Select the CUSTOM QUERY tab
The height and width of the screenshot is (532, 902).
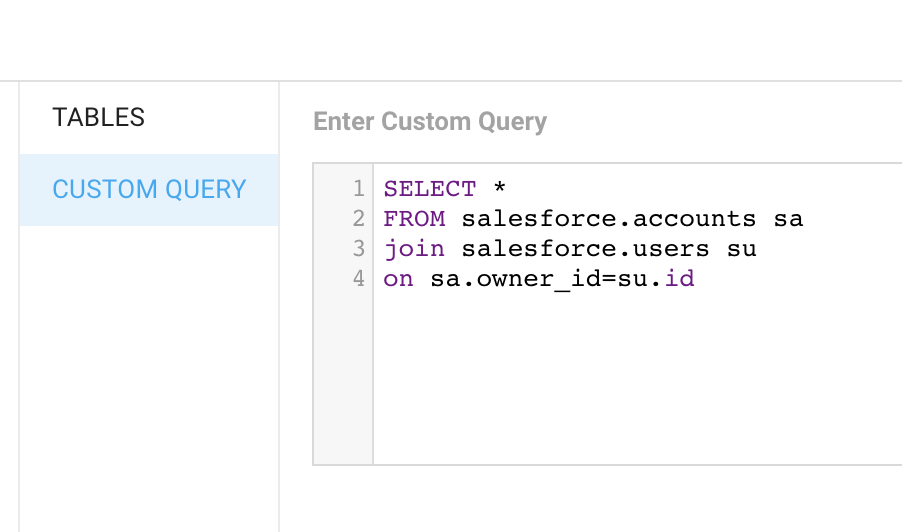[x=149, y=190]
